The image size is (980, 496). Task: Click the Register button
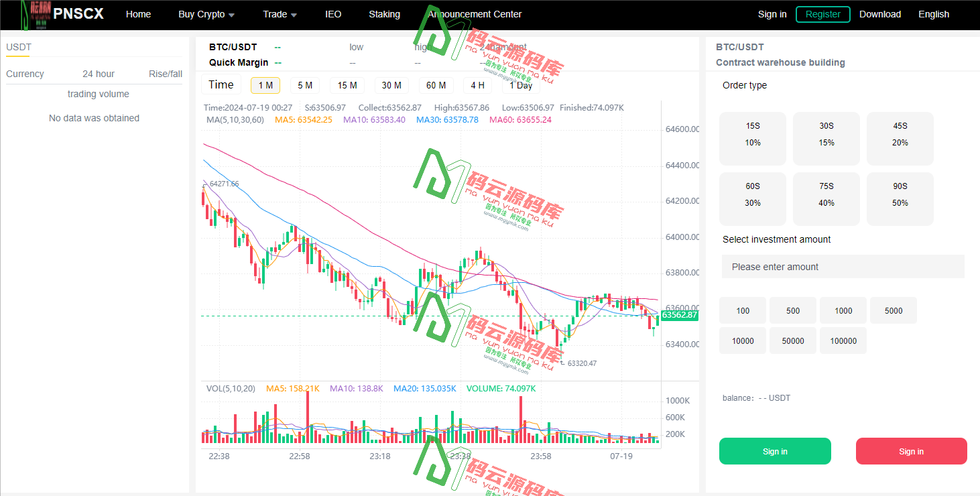[822, 14]
